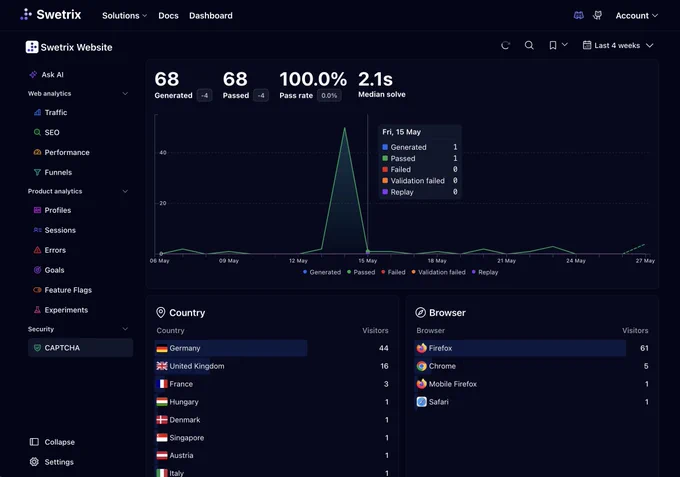Click the Goals target icon

pos(37,270)
